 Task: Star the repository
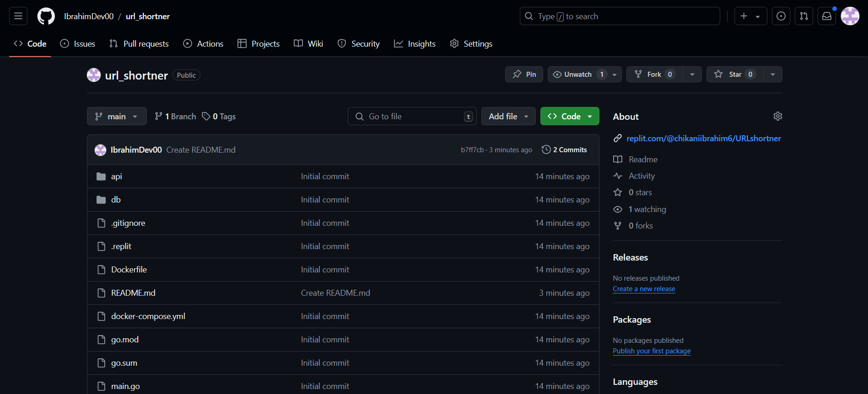(735, 75)
